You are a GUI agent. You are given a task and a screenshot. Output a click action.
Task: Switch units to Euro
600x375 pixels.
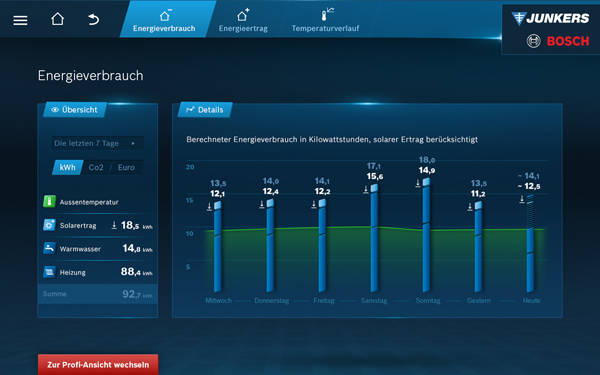126,168
